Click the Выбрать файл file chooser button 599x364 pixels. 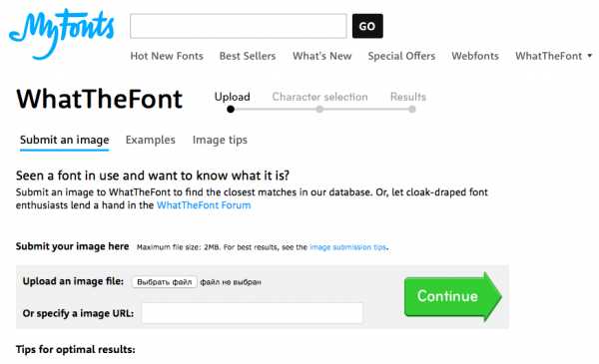pyautogui.click(x=165, y=282)
